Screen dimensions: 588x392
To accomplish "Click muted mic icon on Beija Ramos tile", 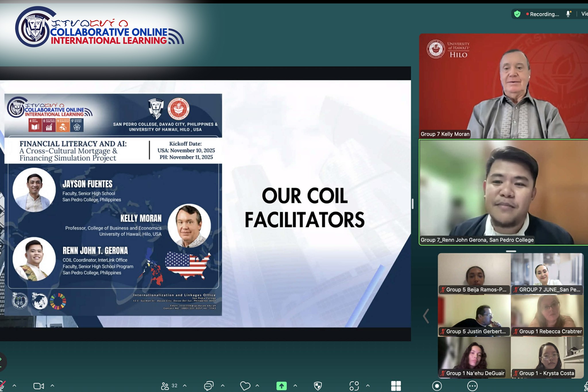I will pyautogui.click(x=443, y=289).
